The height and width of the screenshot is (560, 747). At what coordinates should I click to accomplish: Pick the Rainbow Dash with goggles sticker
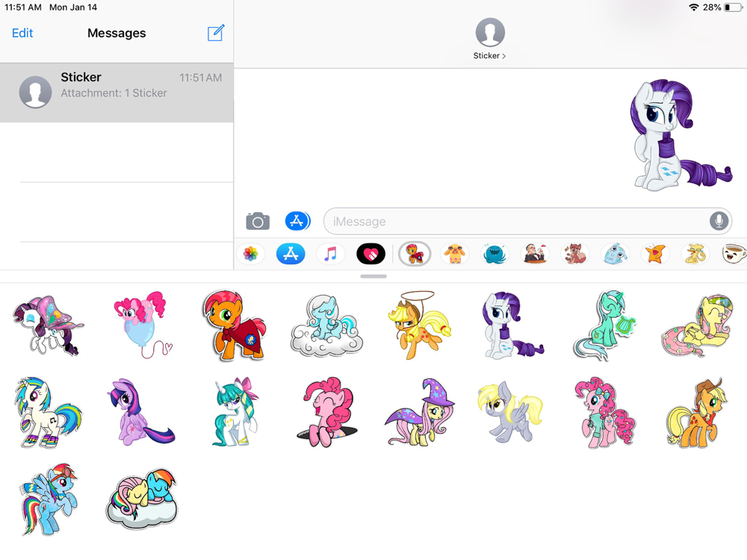point(49,500)
